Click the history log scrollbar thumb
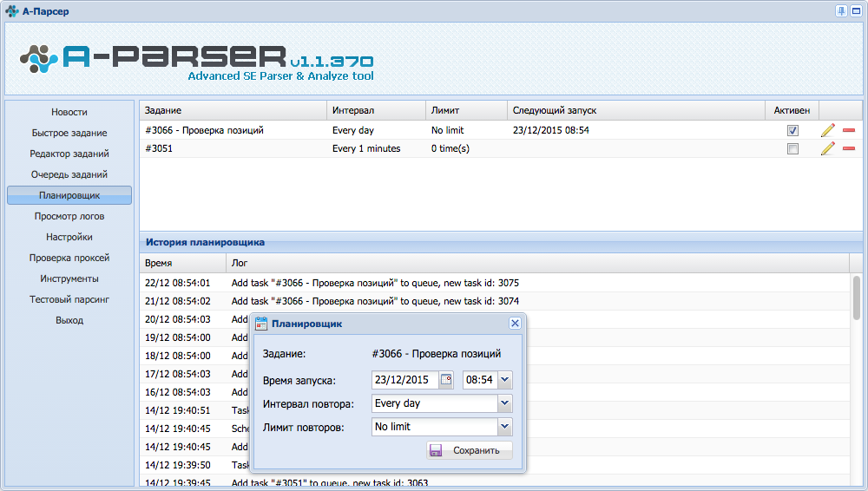 point(857,298)
